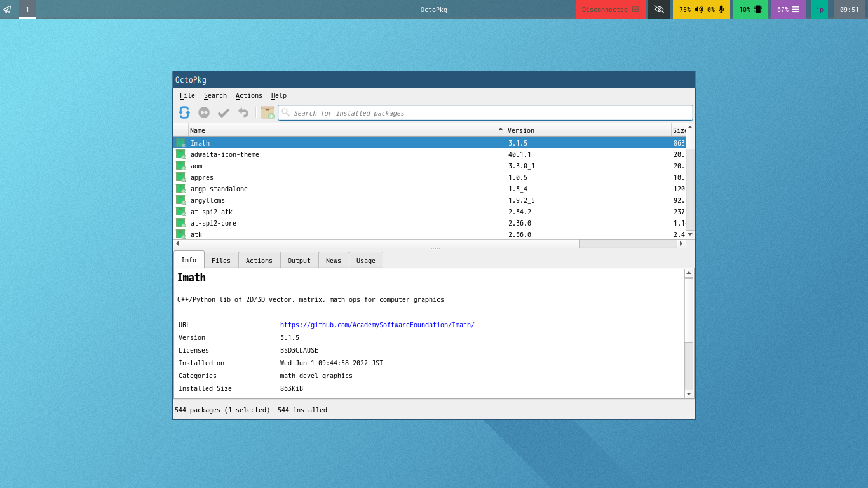Image resolution: width=868 pixels, height=488 pixels.
Task: Sort packages by Name column header
Action: click(347, 130)
